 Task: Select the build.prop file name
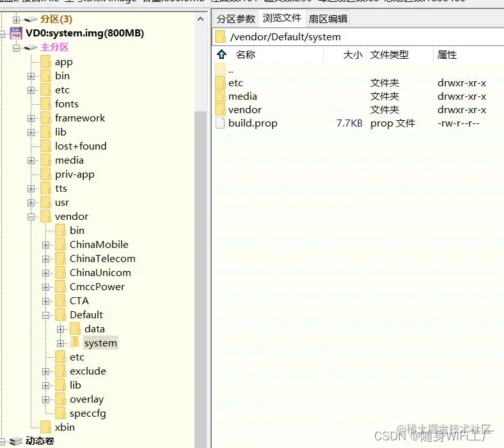(253, 123)
